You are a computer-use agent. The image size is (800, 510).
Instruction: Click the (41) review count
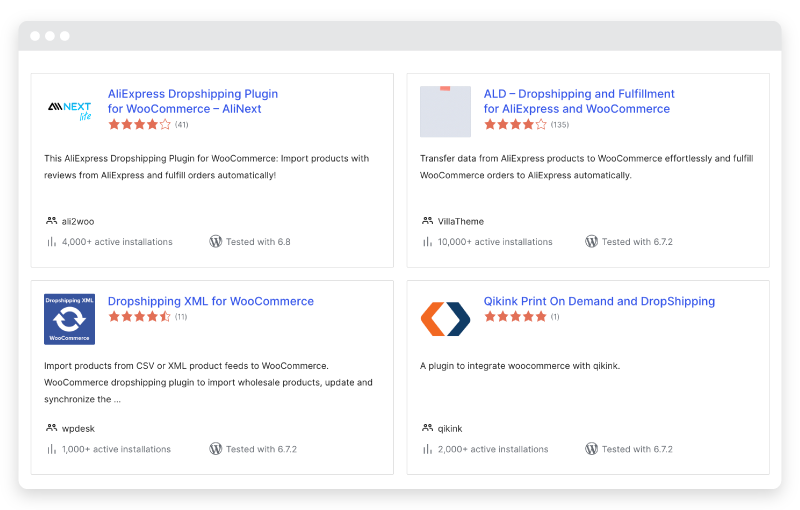point(182,124)
